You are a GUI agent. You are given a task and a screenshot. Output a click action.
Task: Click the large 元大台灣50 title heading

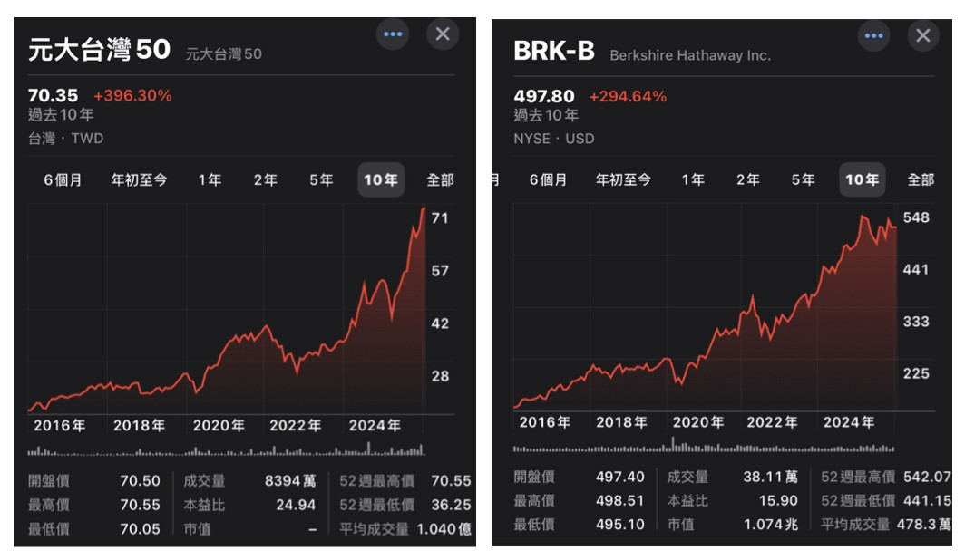coord(99,49)
